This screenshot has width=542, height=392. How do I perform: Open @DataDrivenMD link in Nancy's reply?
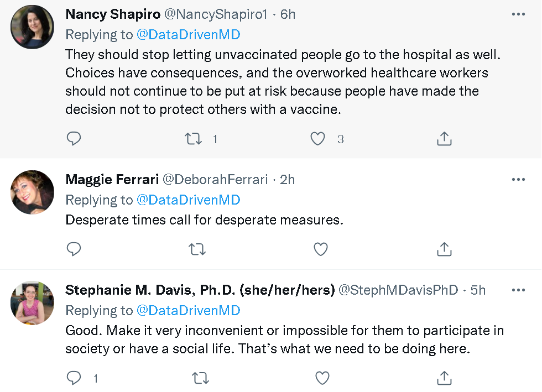[188, 34]
